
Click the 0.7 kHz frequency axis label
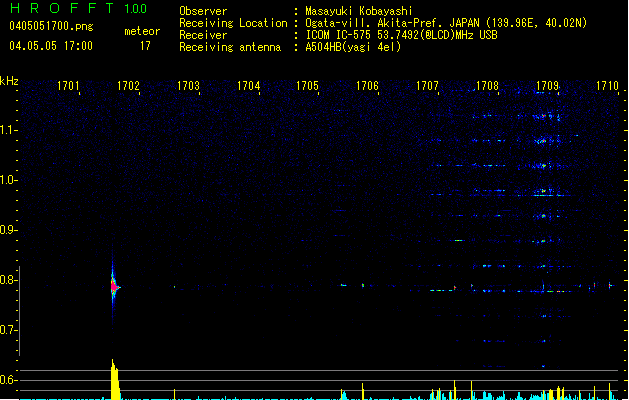pos(8,330)
